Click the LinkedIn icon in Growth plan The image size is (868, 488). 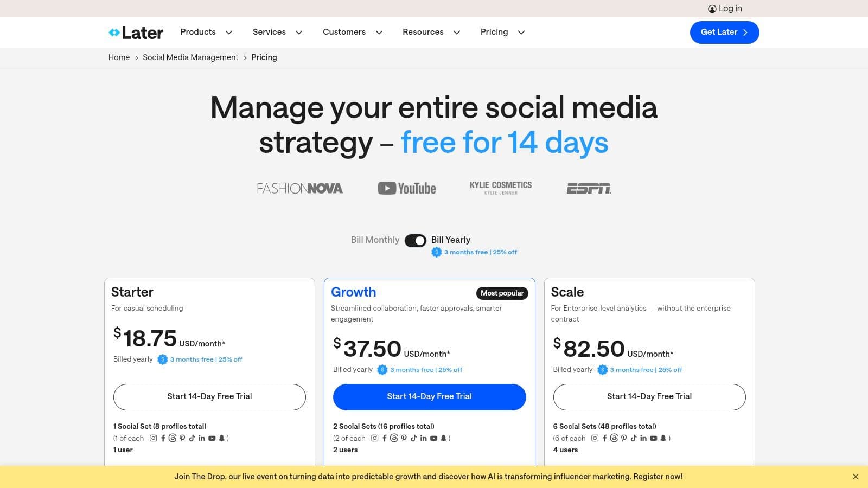pyautogui.click(x=423, y=438)
